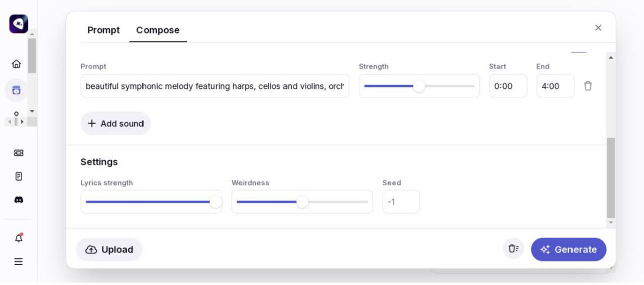Select the Compose tab
The image size is (644, 285).
(x=158, y=30)
